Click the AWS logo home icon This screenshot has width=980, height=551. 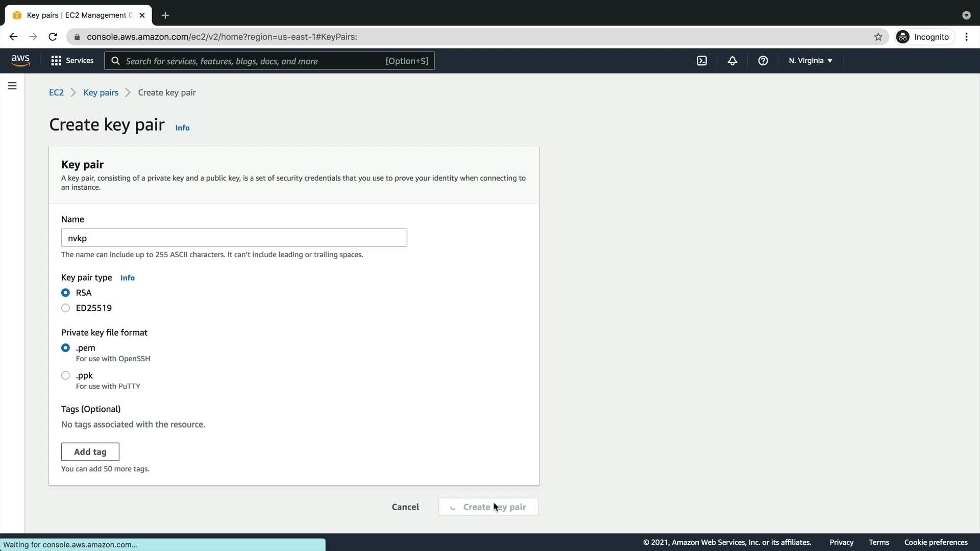coord(20,61)
